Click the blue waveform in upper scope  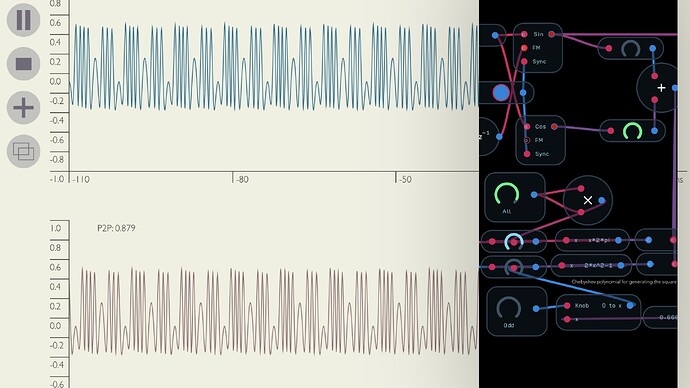274,66
